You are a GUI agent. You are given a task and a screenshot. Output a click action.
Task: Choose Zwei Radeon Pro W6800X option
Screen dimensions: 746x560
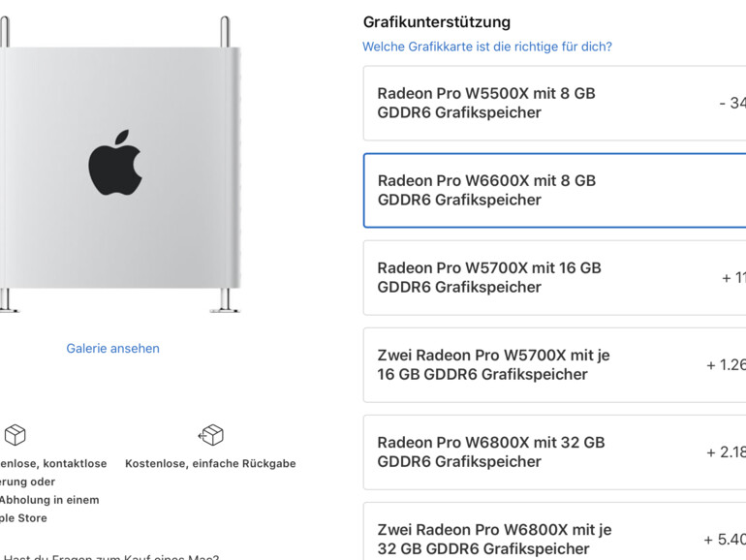555,532
